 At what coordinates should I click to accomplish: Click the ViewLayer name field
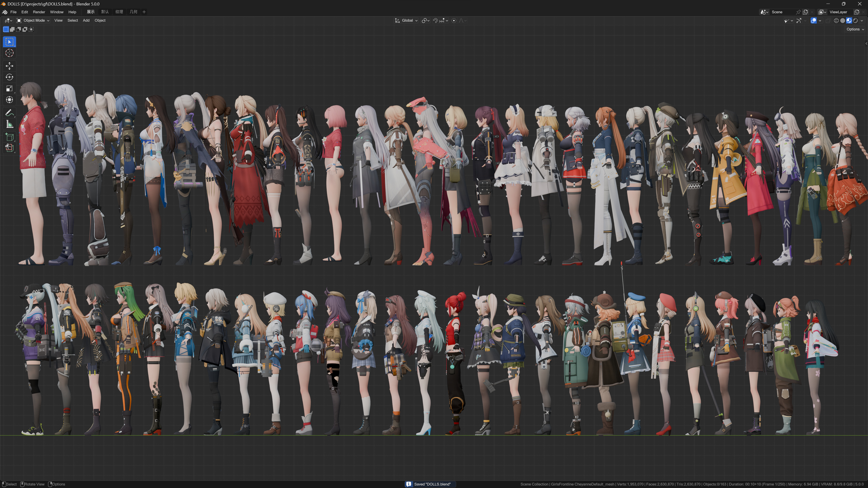click(x=839, y=12)
